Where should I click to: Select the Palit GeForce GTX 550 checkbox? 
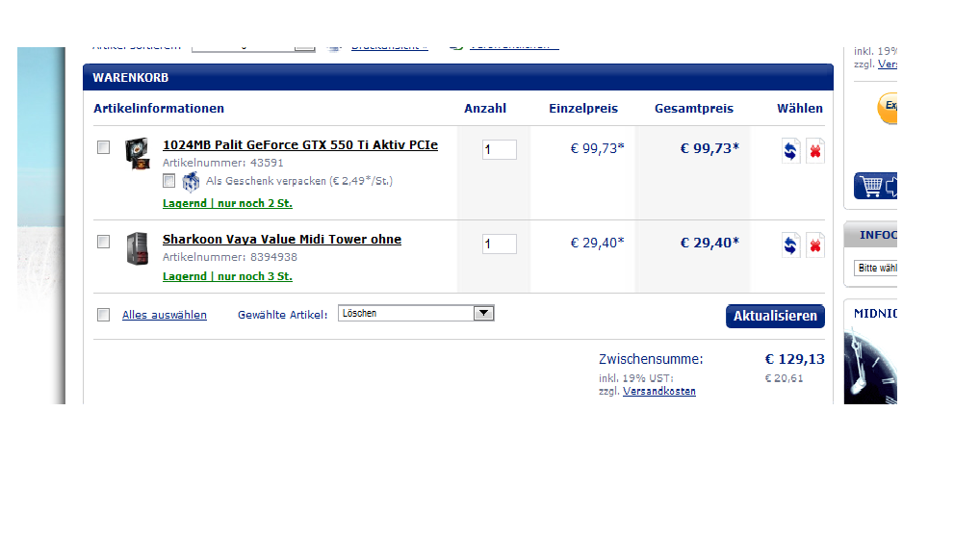(x=103, y=147)
